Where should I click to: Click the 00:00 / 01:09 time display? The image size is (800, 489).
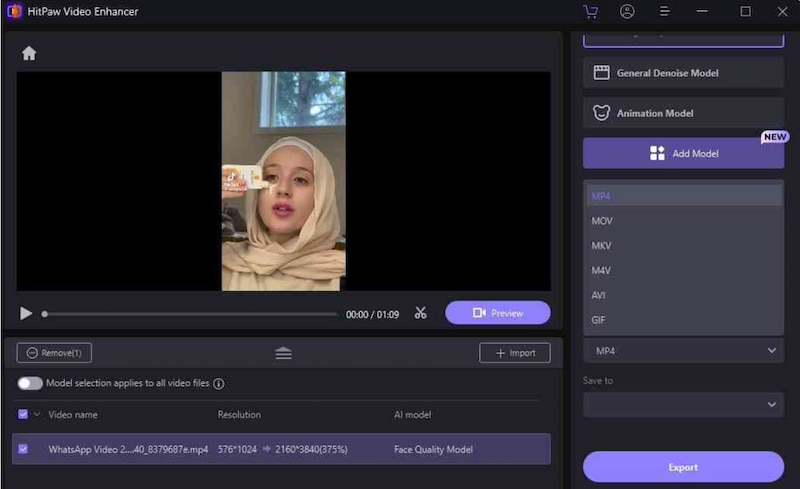tap(372, 314)
